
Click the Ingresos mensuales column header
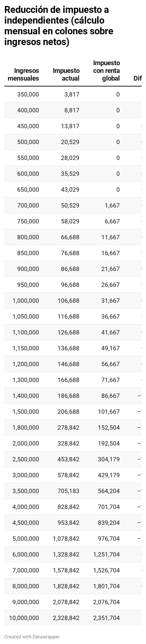coord(23,75)
